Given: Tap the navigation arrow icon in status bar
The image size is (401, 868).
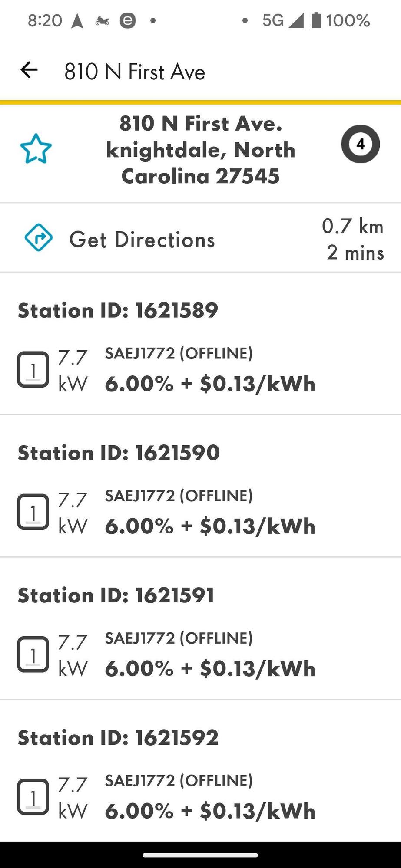Looking at the screenshot, I should point(77,20).
